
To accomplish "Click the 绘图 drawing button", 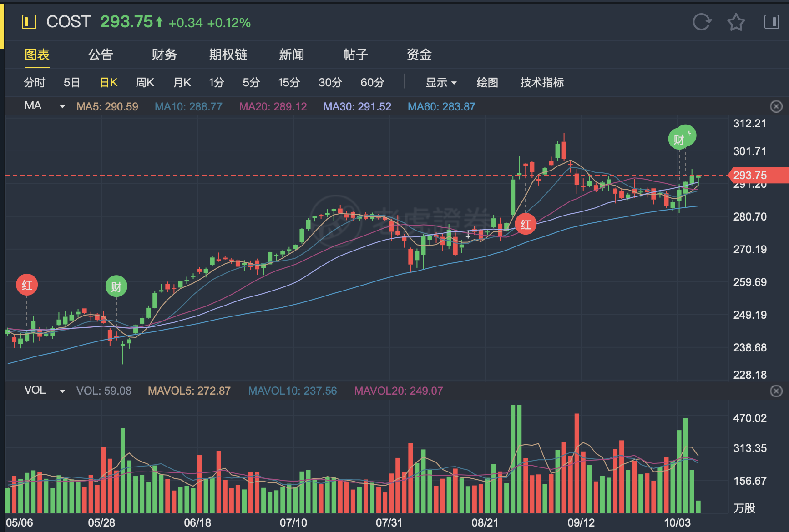I will tap(487, 82).
